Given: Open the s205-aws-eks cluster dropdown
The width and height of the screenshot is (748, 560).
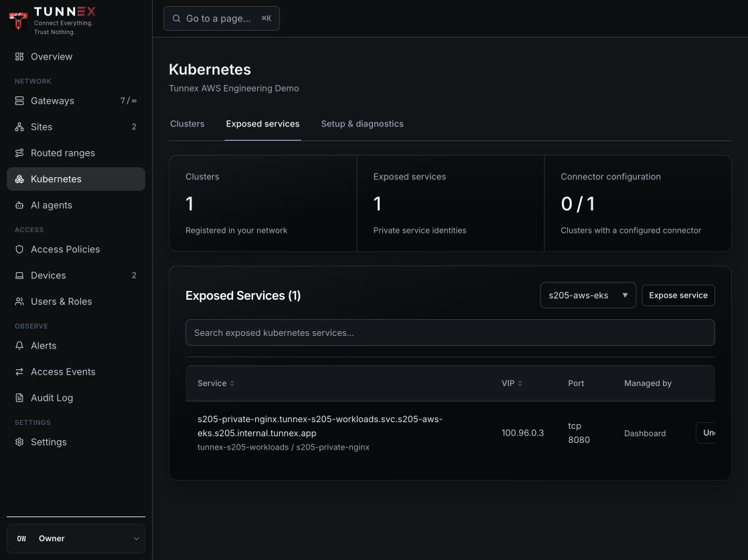Looking at the screenshot, I should pos(588,296).
